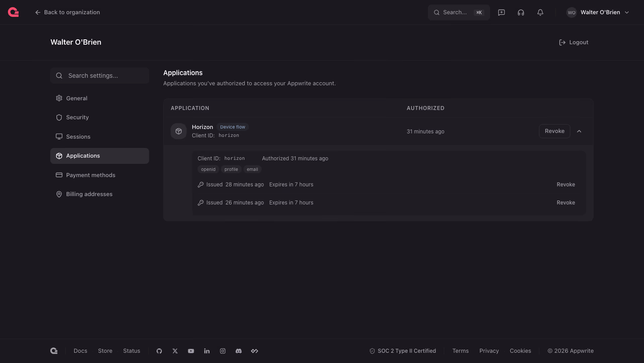Open the Security settings section
Viewport: 644px width, 363px height.
pyautogui.click(x=100, y=117)
